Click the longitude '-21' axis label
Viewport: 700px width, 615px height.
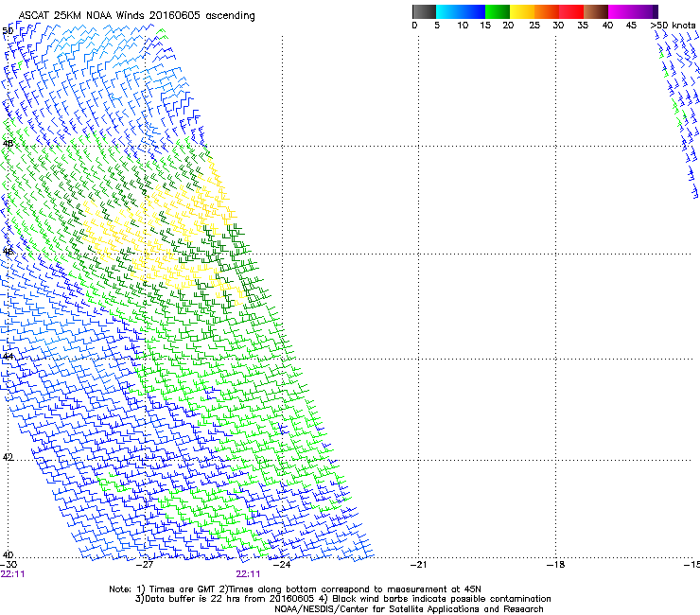click(418, 565)
